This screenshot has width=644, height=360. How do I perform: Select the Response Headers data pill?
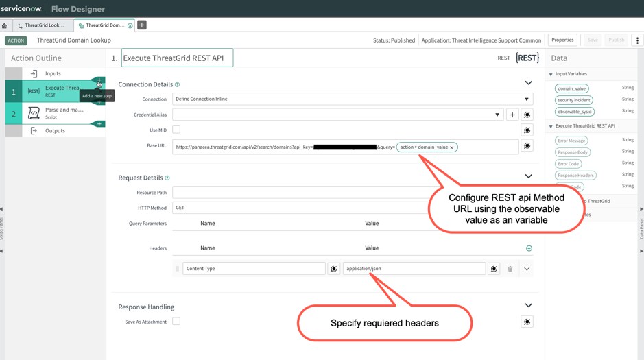[575, 176]
